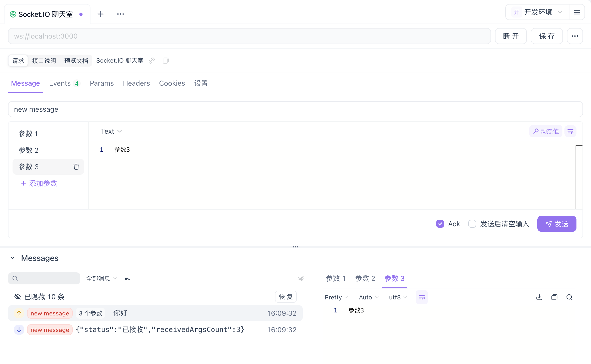Open the Pretty format dropdown

pos(336,297)
